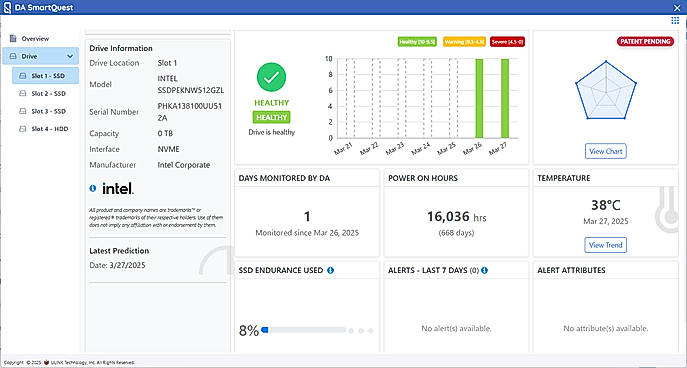Click the Intel logo

pos(118,189)
